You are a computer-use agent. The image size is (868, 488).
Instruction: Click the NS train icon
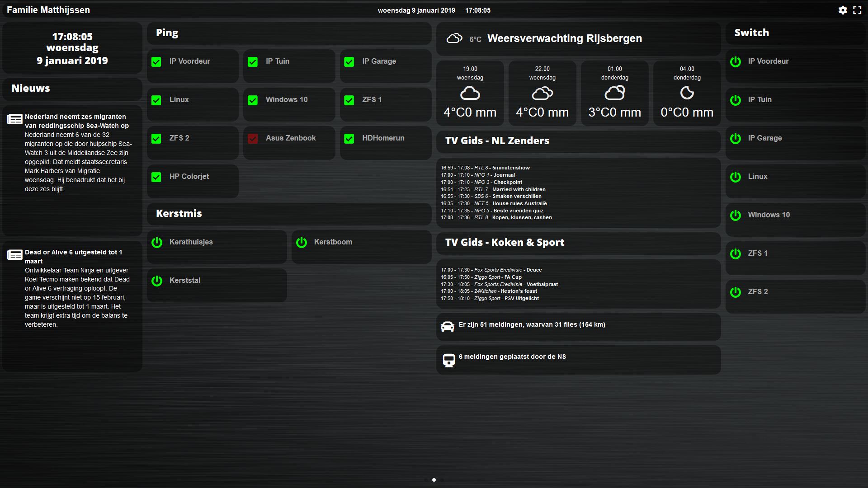point(448,360)
